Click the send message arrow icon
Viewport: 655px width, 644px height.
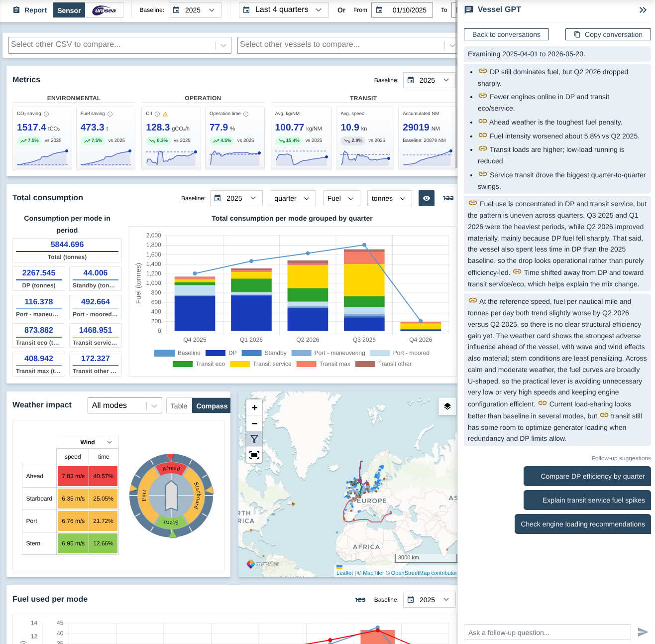point(643,632)
